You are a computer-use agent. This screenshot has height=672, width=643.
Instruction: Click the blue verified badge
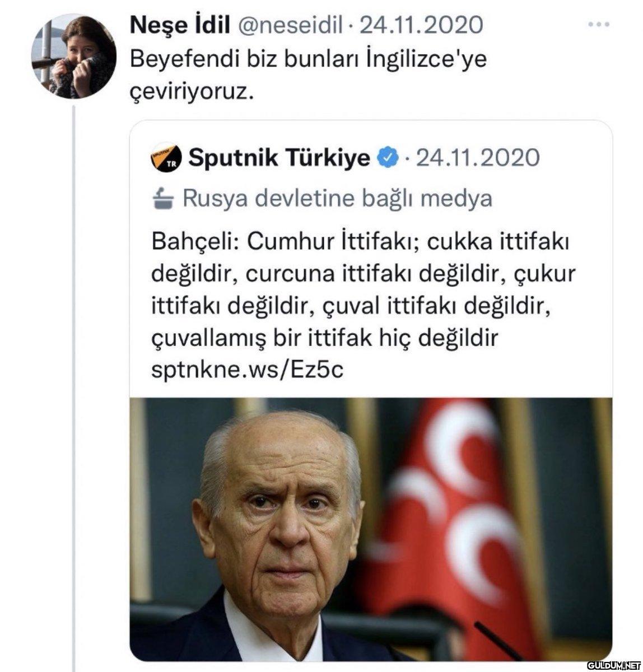388,158
